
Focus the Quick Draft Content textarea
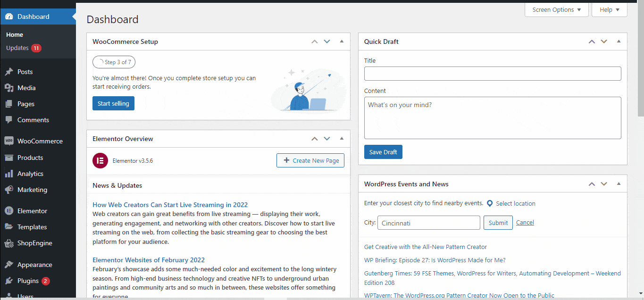493,118
